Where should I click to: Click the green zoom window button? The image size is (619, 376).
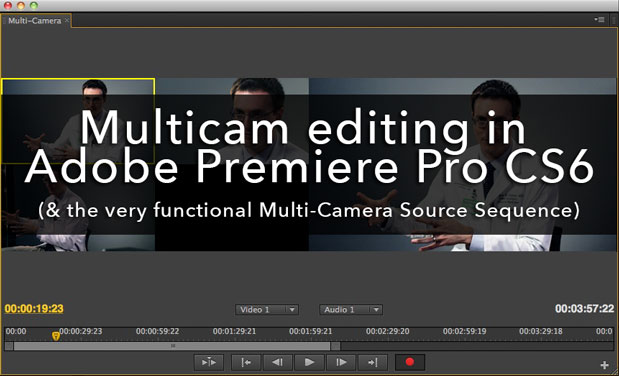(34, 6)
